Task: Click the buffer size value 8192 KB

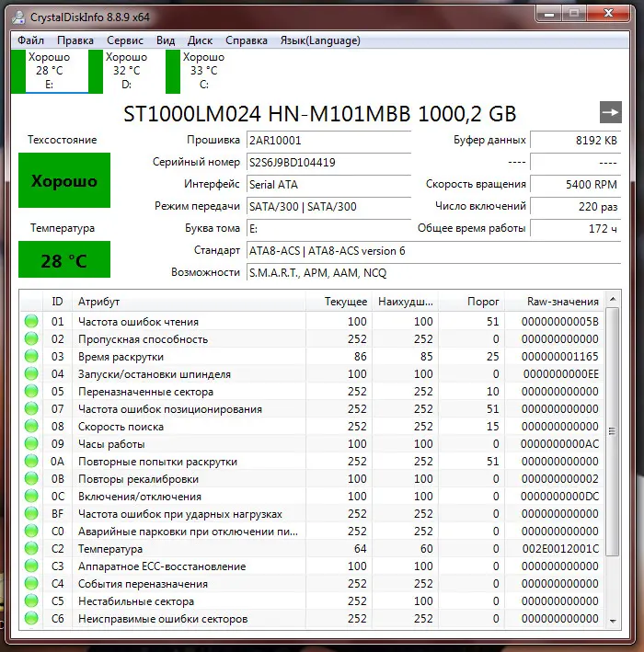Action: pos(575,140)
